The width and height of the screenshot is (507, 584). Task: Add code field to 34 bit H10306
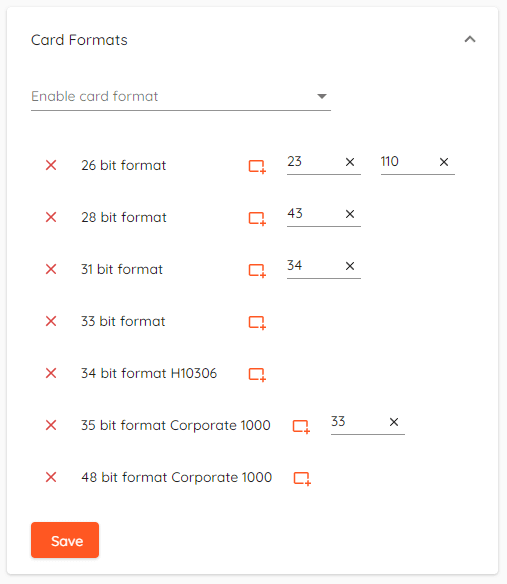coord(257,374)
